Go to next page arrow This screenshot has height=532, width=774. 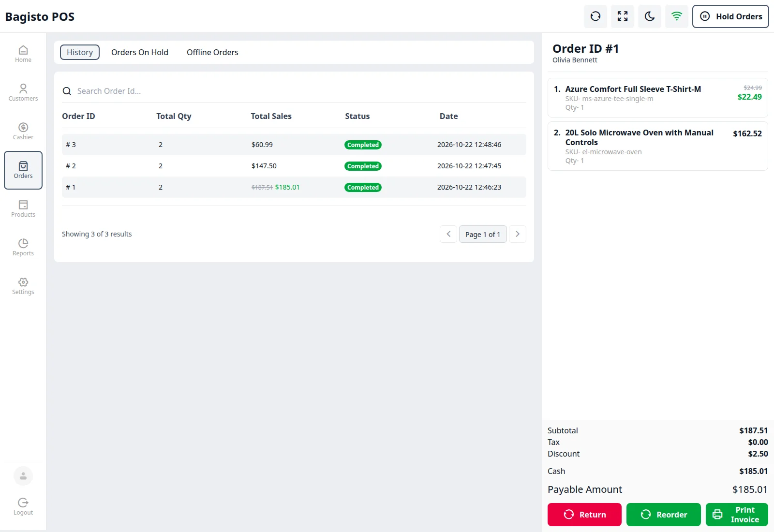point(518,234)
